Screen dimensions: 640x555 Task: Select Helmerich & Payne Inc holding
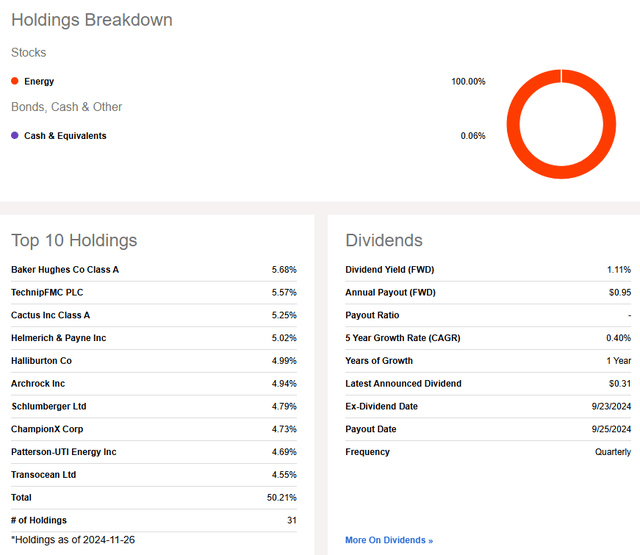click(x=58, y=338)
